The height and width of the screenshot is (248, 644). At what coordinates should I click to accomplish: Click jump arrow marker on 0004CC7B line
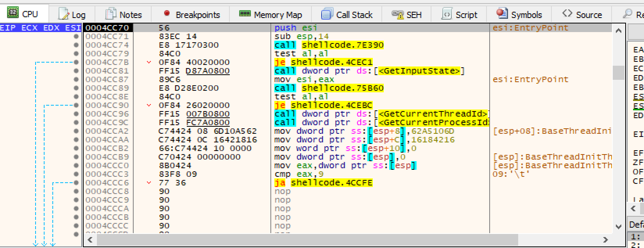148,62
